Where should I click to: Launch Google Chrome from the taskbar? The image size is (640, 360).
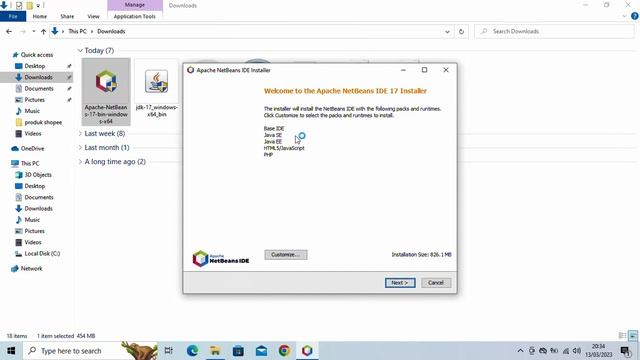[x=284, y=351]
